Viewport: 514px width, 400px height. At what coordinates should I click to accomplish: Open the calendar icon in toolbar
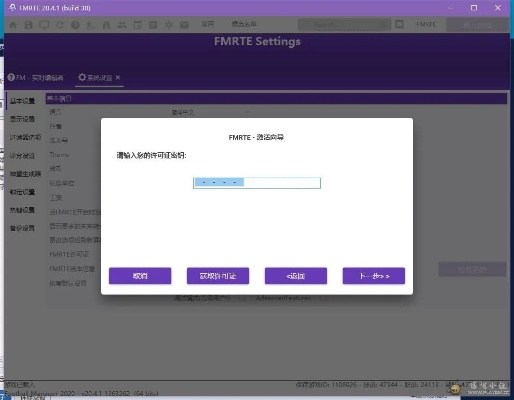[x=137, y=25]
